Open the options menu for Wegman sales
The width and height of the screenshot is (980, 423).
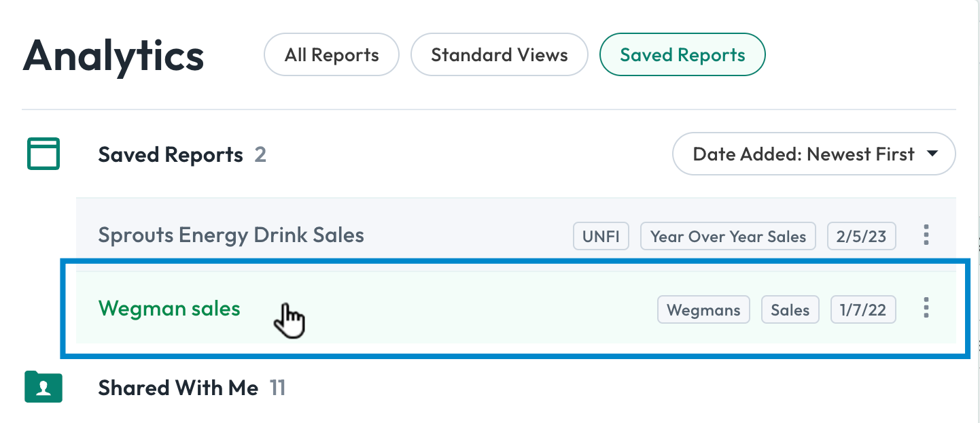point(926,309)
